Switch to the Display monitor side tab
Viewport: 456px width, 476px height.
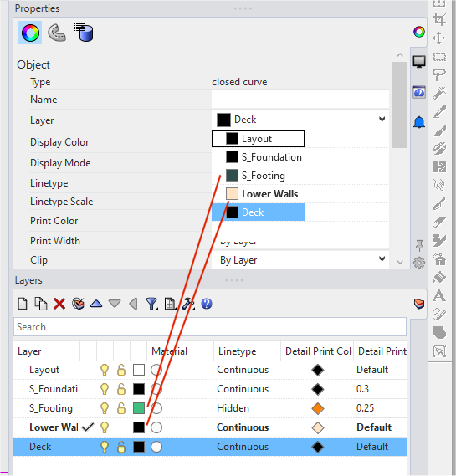[419, 62]
